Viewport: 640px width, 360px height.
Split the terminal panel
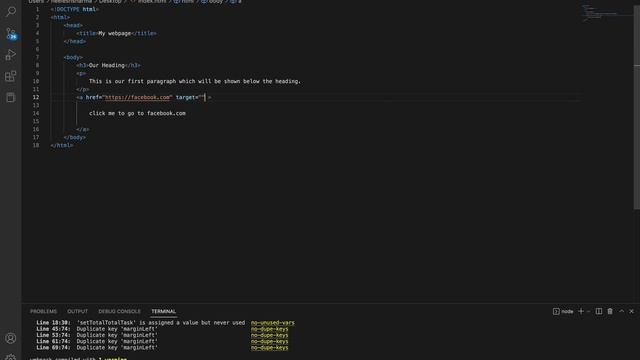click(598, 311)
